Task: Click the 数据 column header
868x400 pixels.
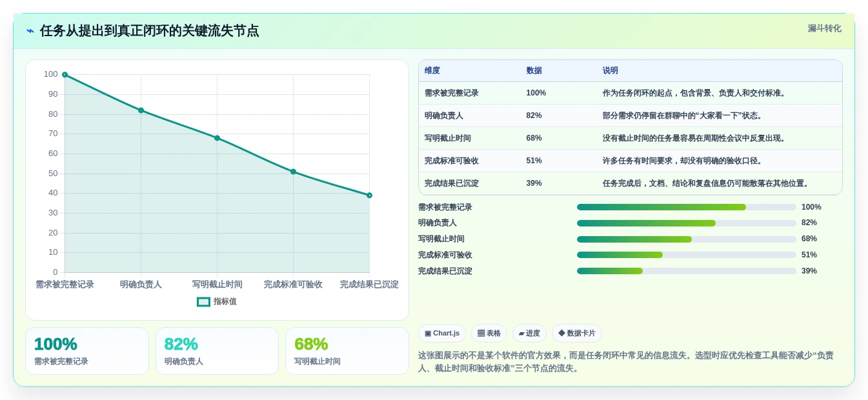Action: tap(534, 71)
